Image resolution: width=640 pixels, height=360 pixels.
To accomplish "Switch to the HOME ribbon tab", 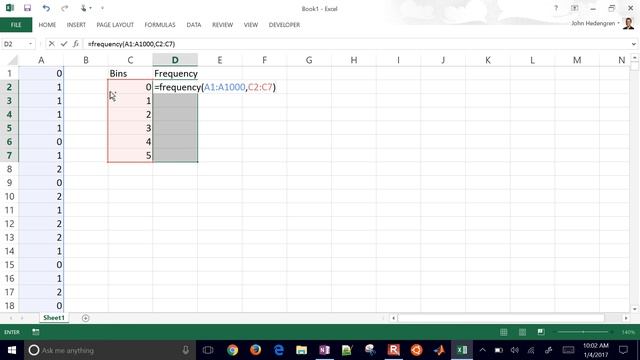I will (47, 25).
